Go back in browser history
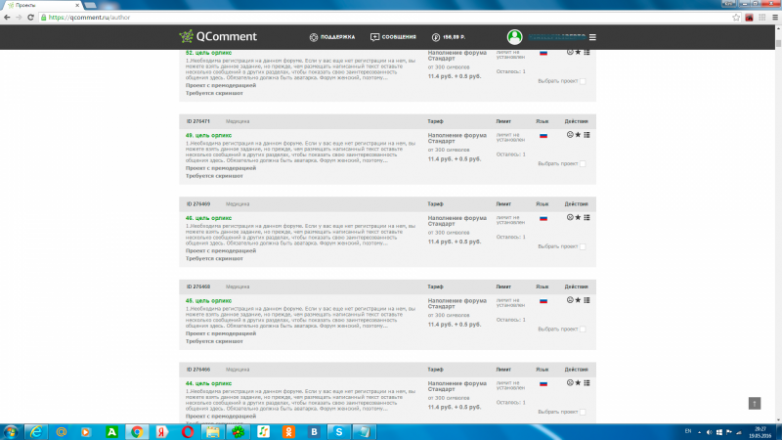This screenshot has height=440, width=782. (x=7, y=17)
